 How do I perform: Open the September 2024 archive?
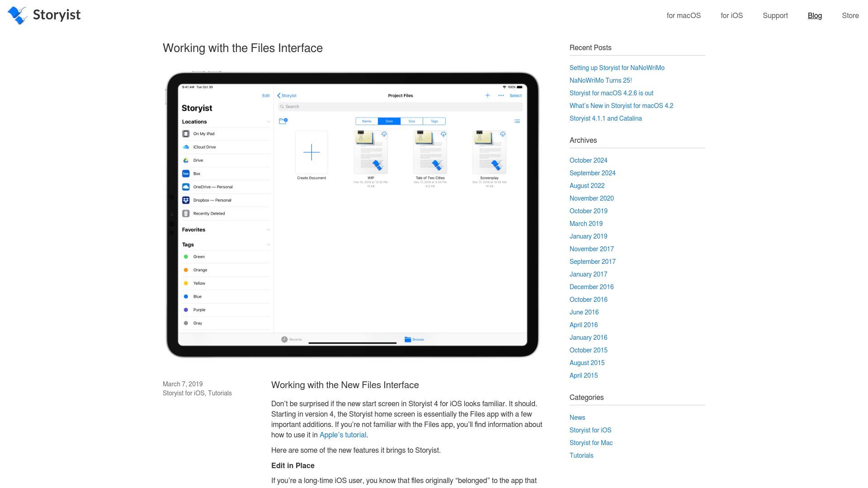592,173
